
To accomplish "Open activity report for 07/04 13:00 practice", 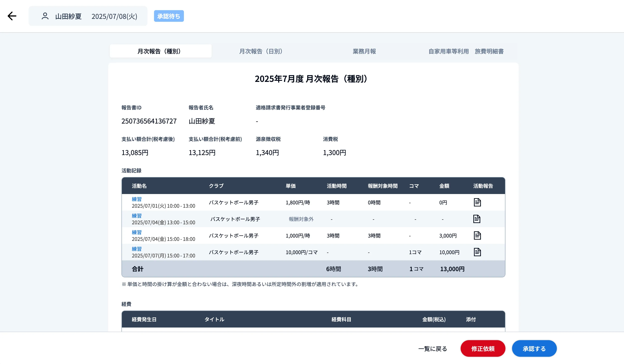I will (x=476, y=219).
